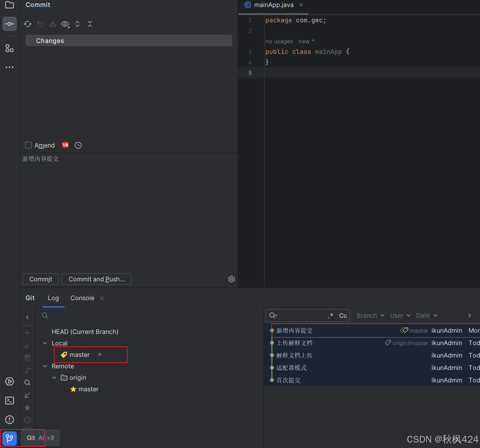
Task: Open the Terminal tool window icon
Action: point(9,401)
